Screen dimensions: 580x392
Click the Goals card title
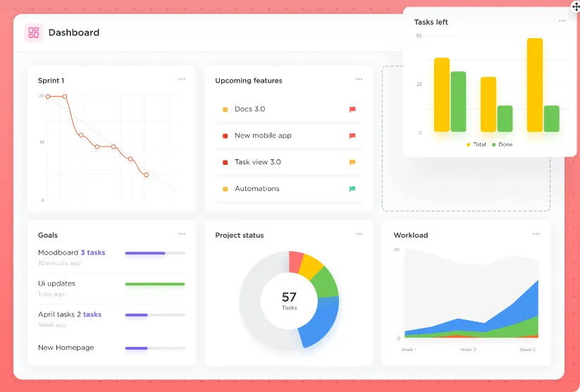click(x=48, y=235)
